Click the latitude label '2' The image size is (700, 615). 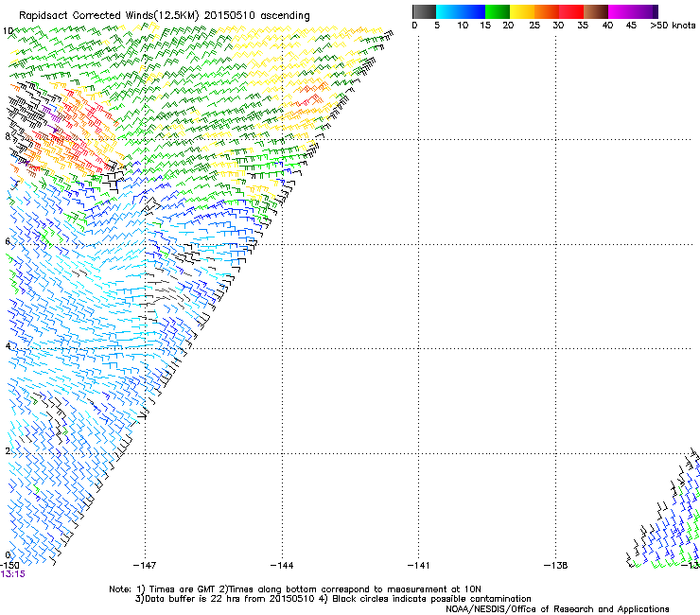(x=8, y=451)
